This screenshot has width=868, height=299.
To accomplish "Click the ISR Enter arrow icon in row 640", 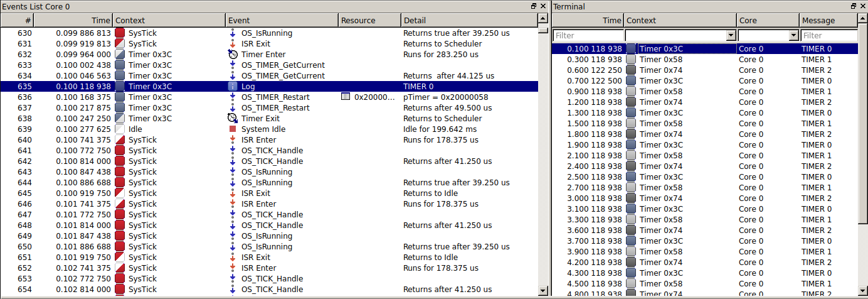I will pos(233,139).
